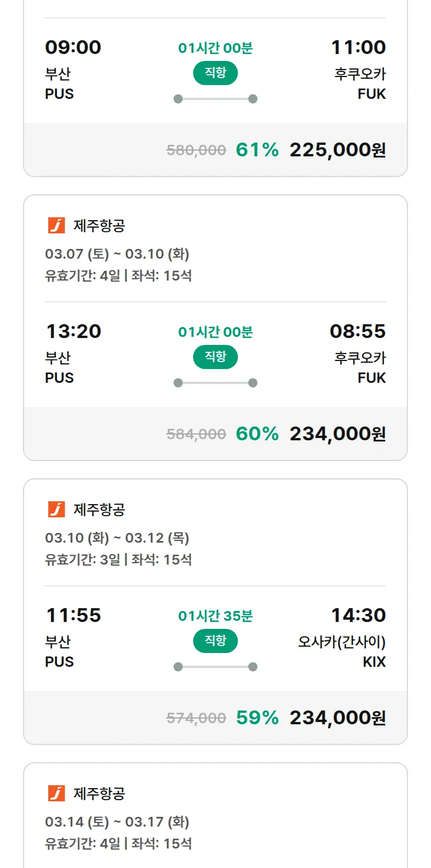Open the 03.07 (토) ~ 03.10 (화) date range

coord(117,254)
